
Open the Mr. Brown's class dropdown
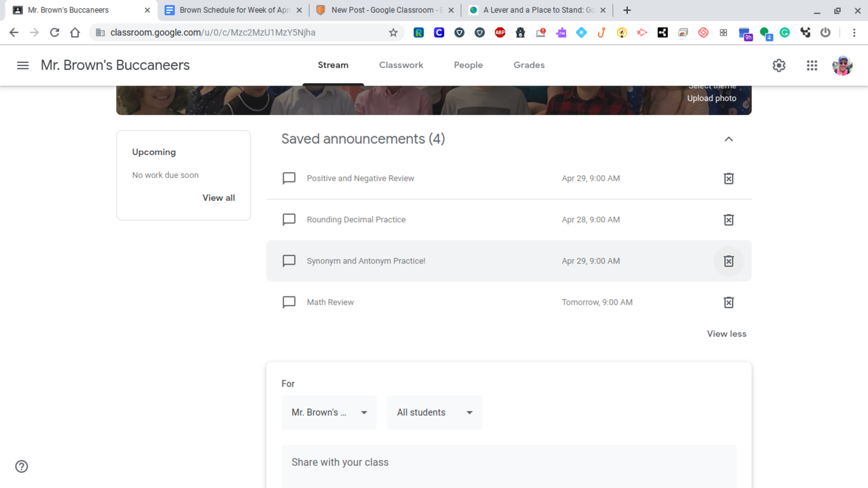pyautogui.click(x=329, y=413)
